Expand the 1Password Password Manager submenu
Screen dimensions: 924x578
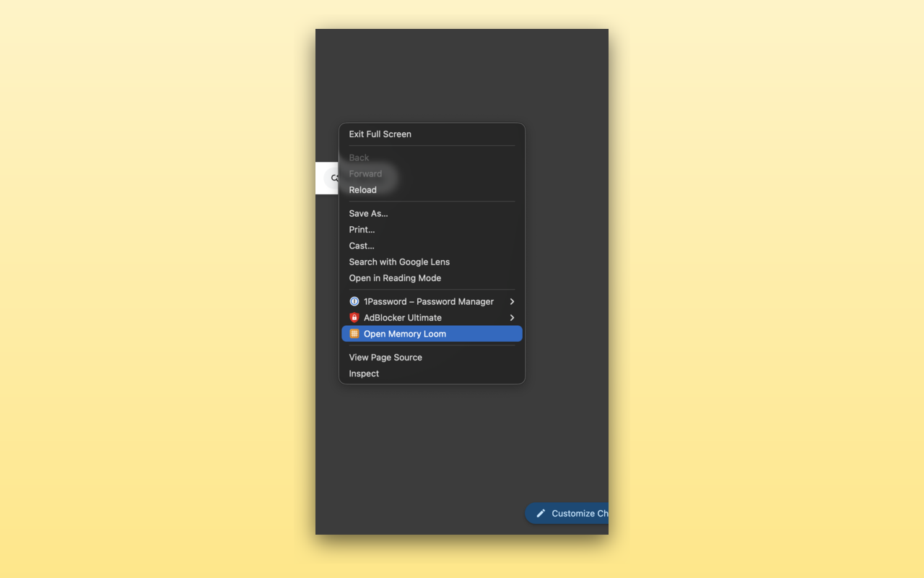(512, 301)
